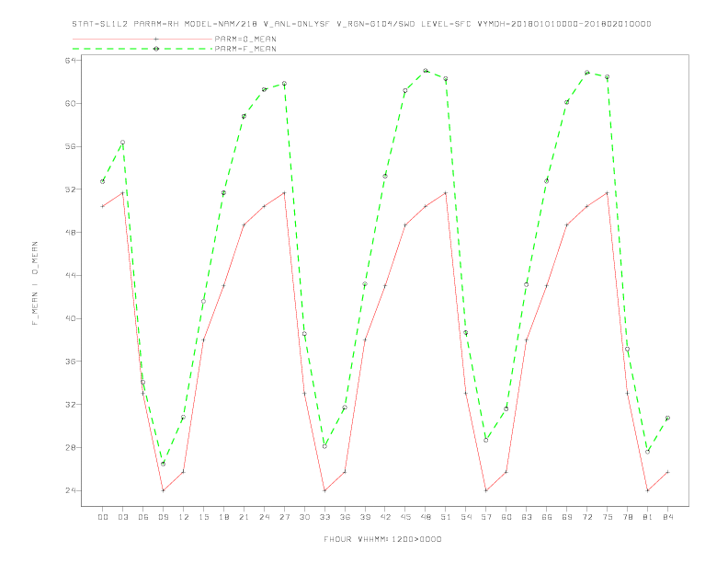The width and height of the screenshot is (728, 563).
Task: Click x-axis forecast hour label 78
Action: point(627,517)
